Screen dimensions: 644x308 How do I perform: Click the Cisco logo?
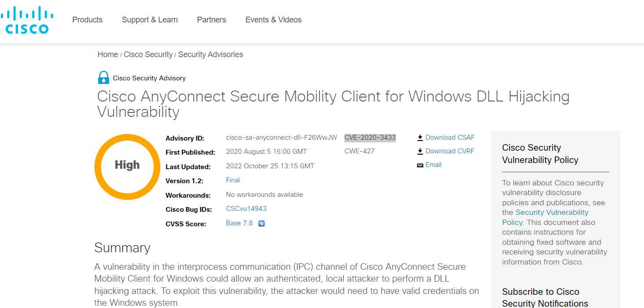point(27,19)
